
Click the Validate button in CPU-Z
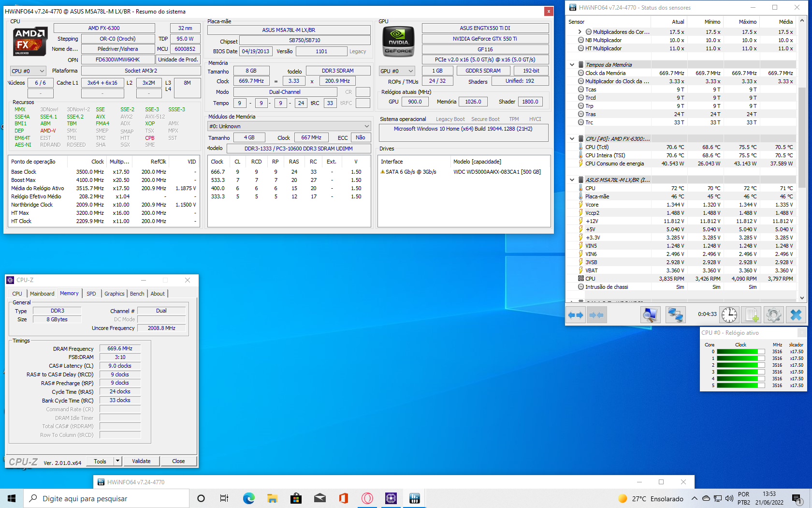(x=141, y=461)
